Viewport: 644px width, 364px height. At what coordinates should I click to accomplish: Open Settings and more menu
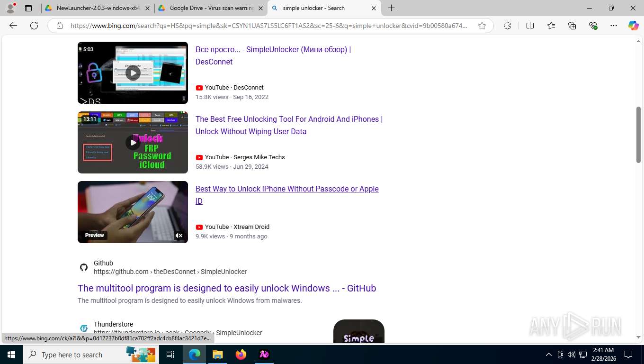(614, 26)
